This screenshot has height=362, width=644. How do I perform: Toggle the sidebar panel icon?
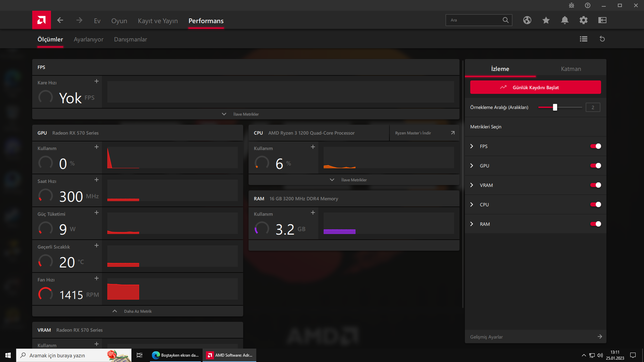pyautogui.click(x=602, y=20)
